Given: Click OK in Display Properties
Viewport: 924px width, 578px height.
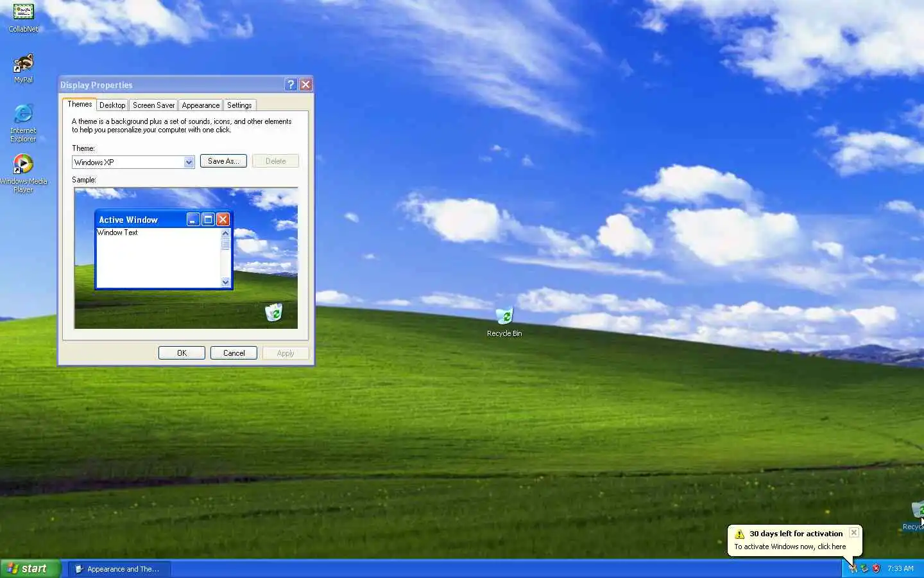Looking at the screenshot, I should tap(182, 353).
